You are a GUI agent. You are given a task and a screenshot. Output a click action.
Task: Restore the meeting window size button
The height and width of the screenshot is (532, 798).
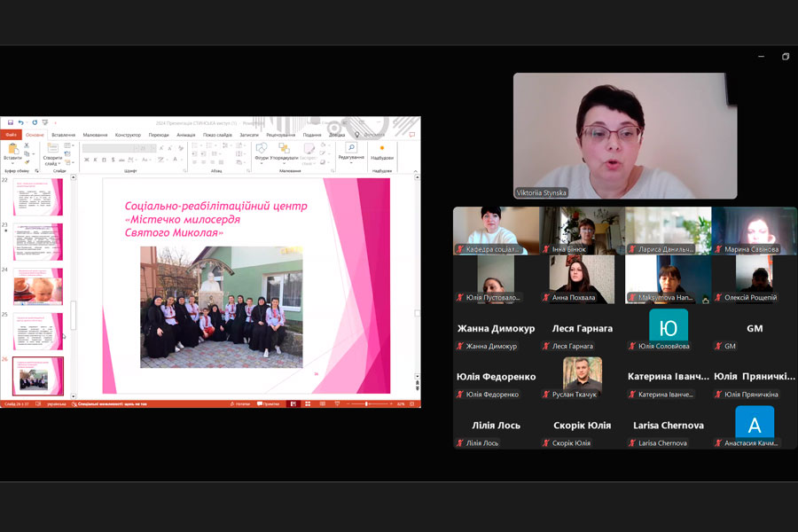[x=786, y=57]
